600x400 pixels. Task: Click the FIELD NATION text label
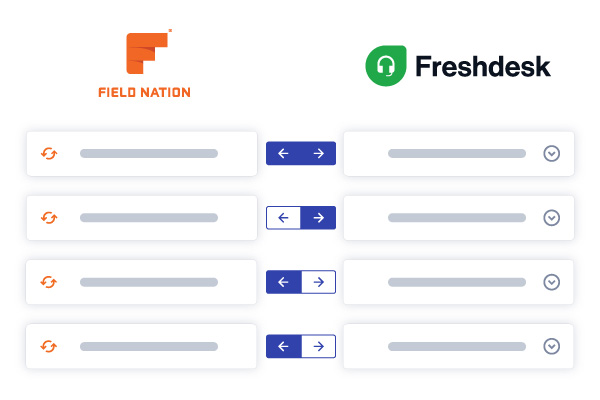click(x=144, y=92)
